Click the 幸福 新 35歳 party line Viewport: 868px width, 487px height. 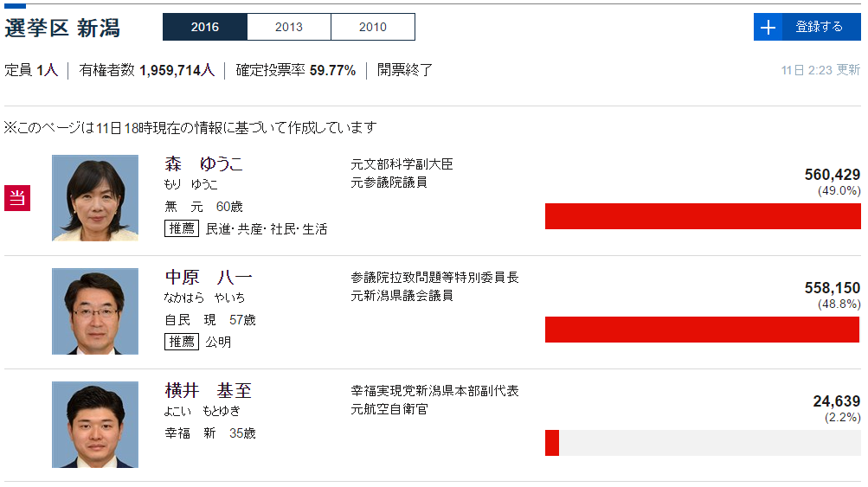tap(209, 433)
